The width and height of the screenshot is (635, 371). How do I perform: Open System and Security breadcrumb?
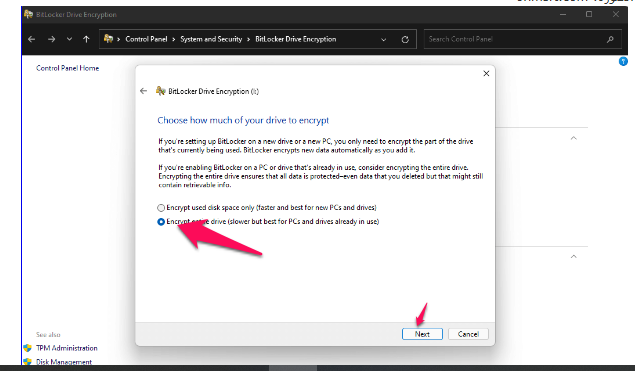click(211, 39)
